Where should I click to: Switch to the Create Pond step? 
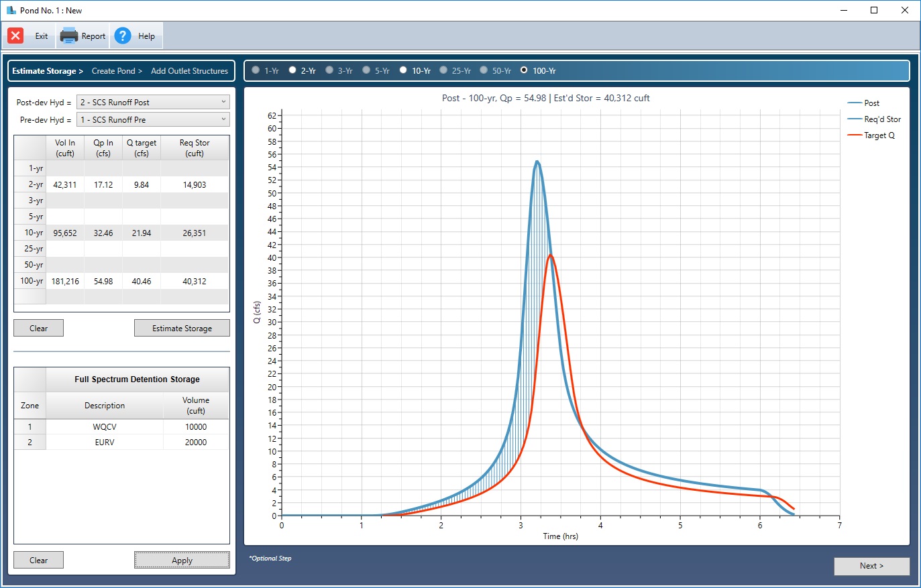click(x=115, y=70)
